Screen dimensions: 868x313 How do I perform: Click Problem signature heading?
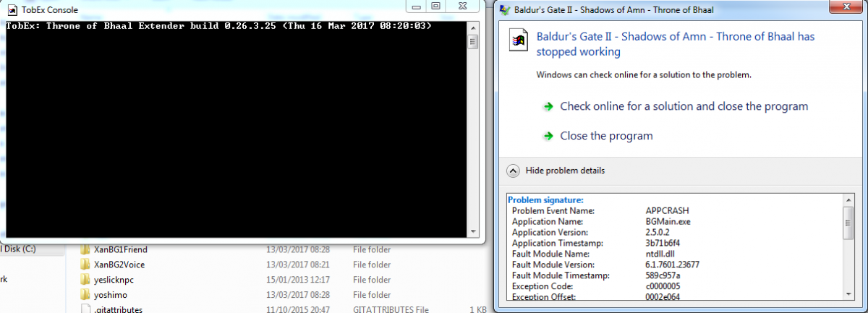[x=545, y=200]
